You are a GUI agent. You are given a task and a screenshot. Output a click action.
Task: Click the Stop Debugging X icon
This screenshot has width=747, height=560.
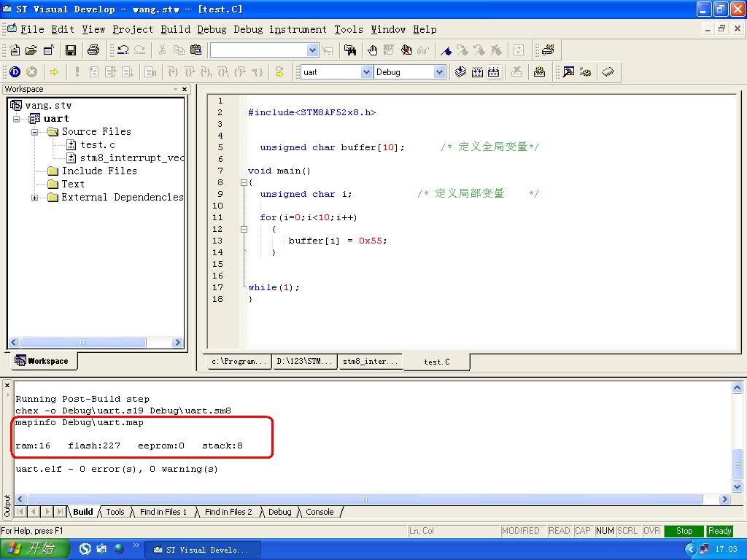pyautogui.click(x=31, y=72)
